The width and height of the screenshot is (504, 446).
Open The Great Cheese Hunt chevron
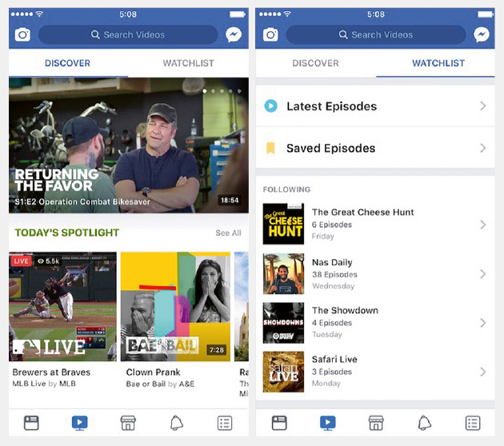(x=482, y=225)
